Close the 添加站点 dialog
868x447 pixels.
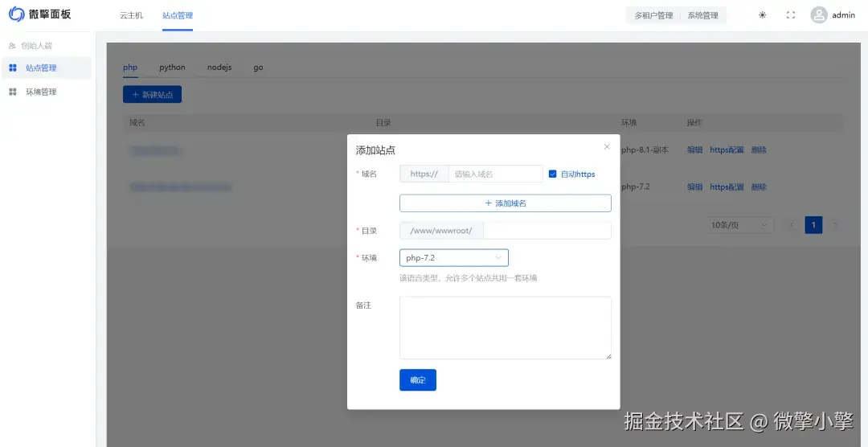coord(607,147)
